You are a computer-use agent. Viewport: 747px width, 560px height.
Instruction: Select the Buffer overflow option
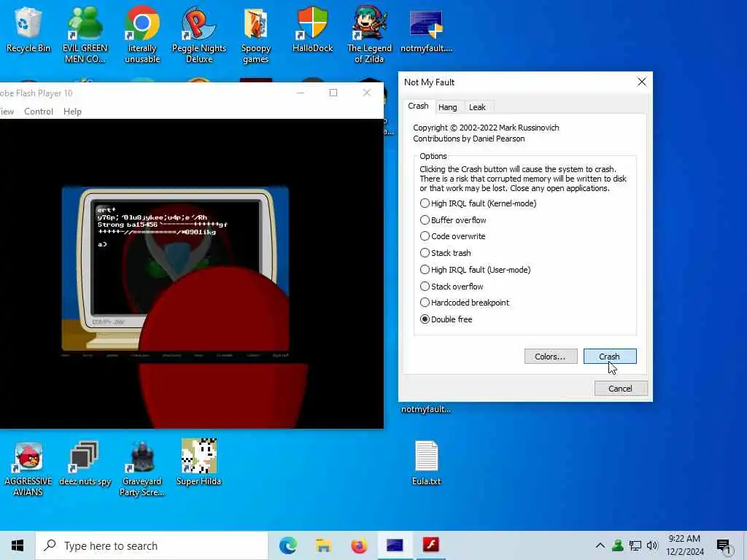pos(453,220)
